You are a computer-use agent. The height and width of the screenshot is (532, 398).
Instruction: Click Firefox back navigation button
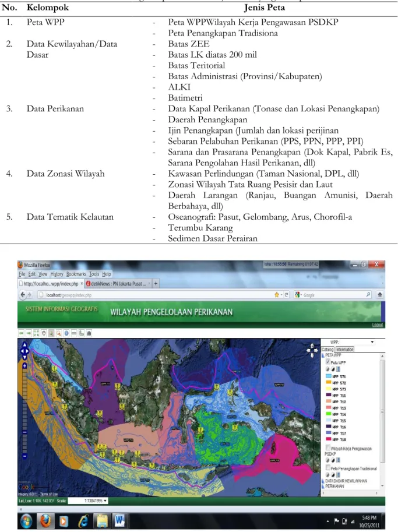click(23, 294)
